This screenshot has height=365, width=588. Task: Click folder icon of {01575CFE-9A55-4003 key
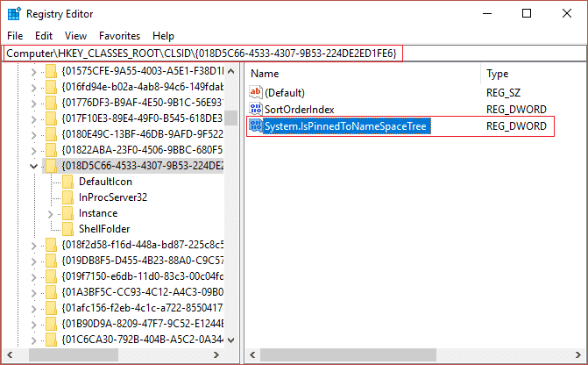point(51,71)
